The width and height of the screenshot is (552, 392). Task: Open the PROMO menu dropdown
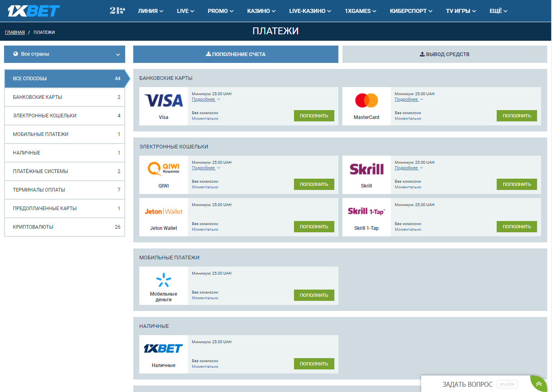[220, 11]
